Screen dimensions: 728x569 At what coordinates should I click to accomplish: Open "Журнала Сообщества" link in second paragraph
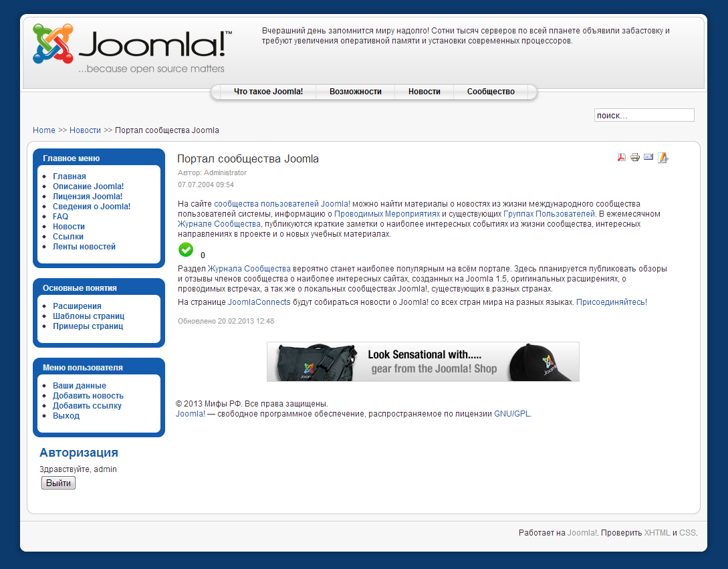click(249, 269)
